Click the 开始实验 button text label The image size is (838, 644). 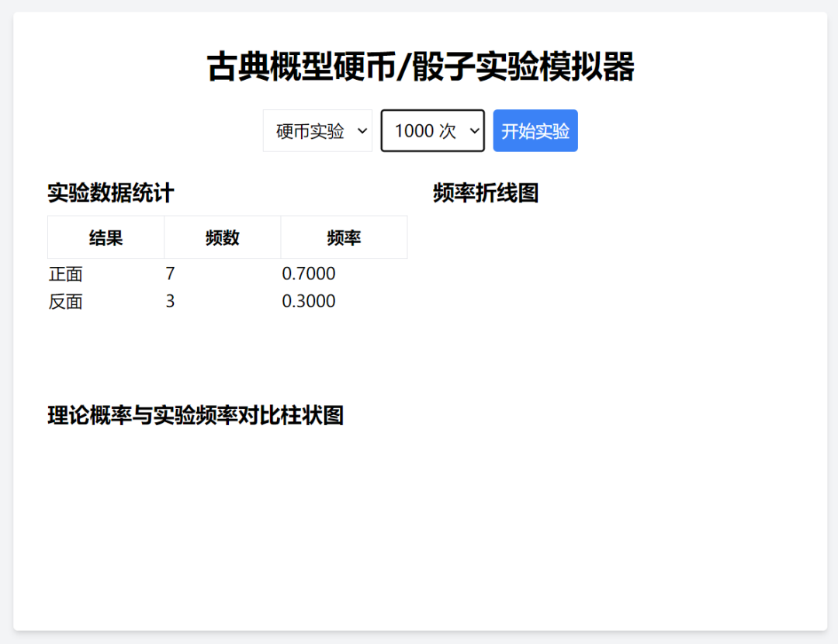pyautogui.click(x=535, y=130)
